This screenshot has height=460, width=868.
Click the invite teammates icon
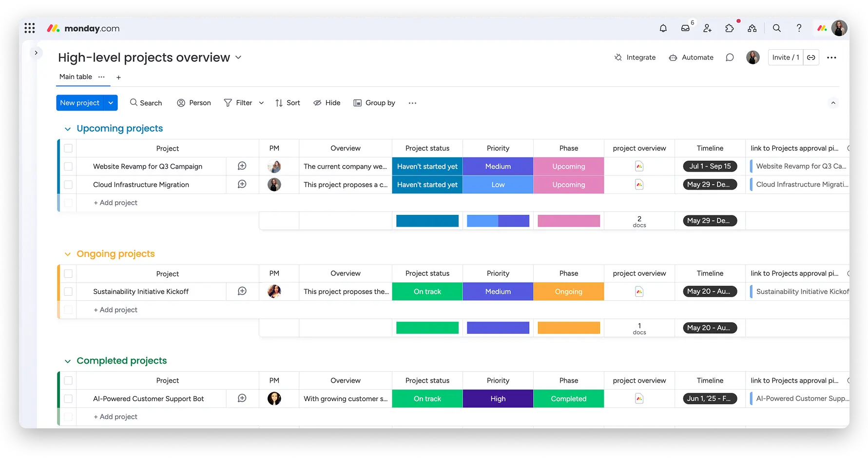coord(708,28)
